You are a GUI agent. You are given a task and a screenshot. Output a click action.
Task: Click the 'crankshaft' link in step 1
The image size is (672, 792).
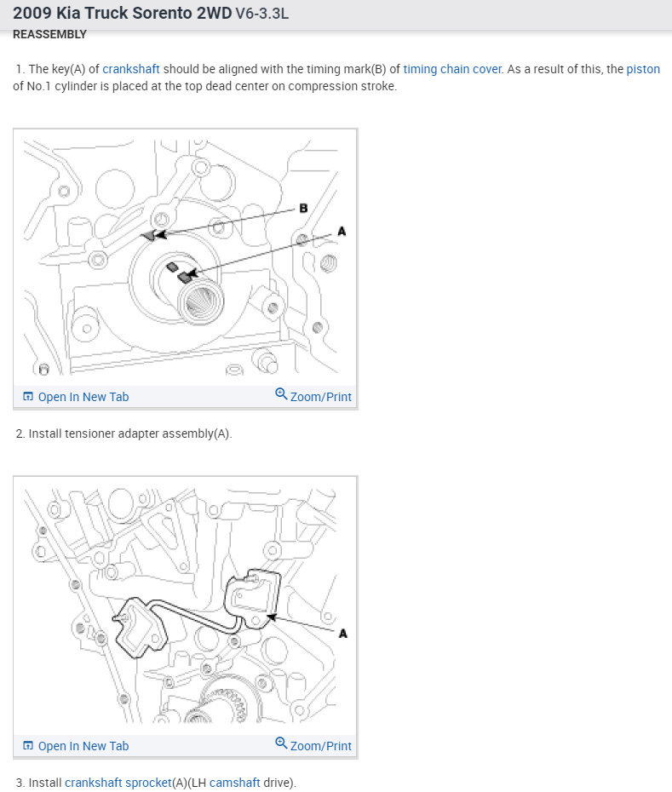[131, 69]
